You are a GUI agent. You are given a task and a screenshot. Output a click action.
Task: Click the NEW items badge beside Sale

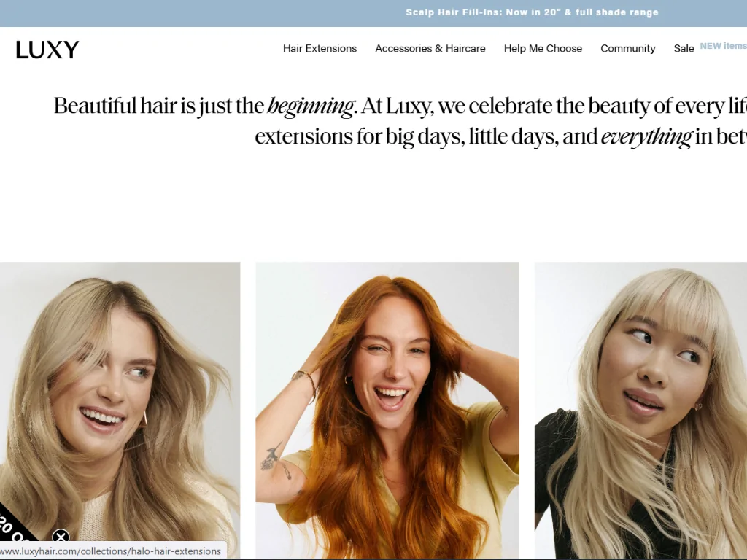click(722, 46)
